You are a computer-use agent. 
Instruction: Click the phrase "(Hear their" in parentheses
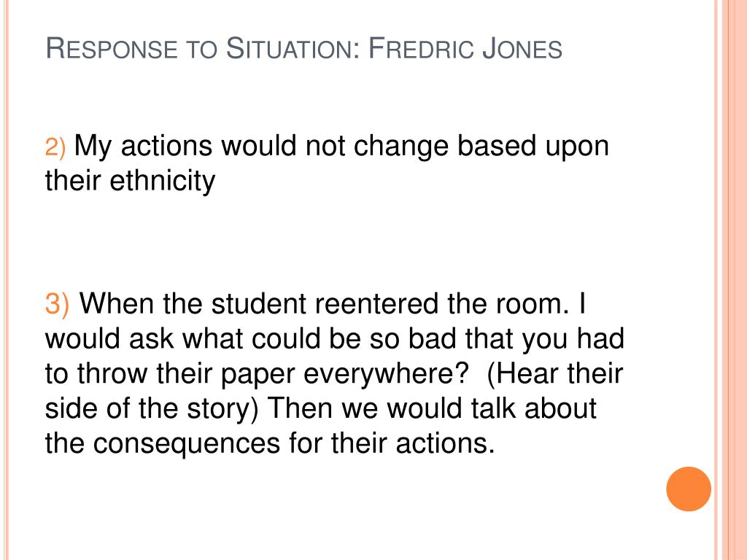click(x=554, y=374)
